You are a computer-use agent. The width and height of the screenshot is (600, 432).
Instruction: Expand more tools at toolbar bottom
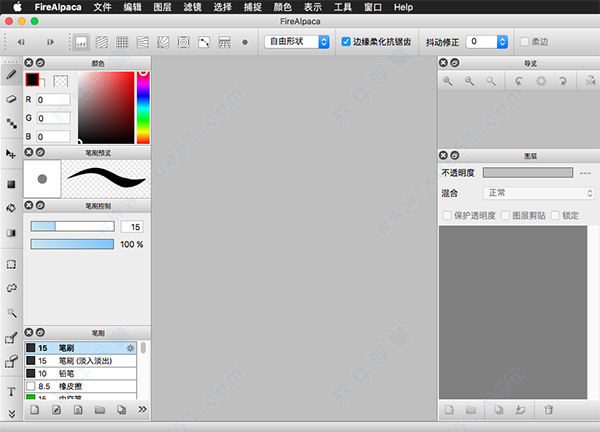pyautogui.click(x=11, y=413)
